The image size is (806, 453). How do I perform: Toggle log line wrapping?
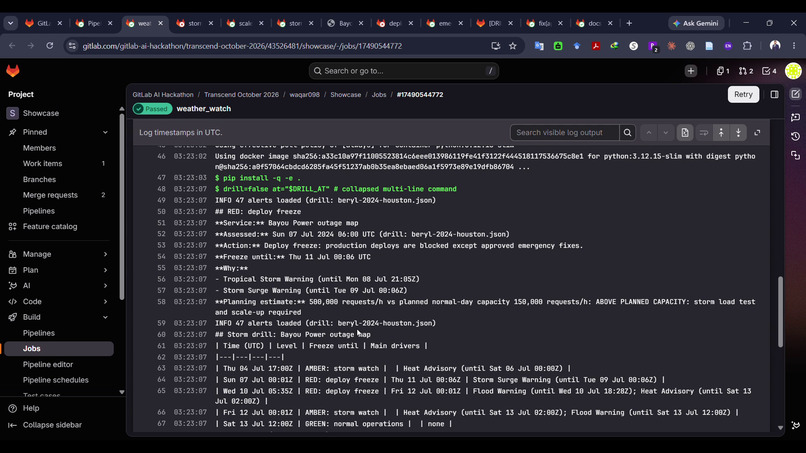[x=704, y=133]
